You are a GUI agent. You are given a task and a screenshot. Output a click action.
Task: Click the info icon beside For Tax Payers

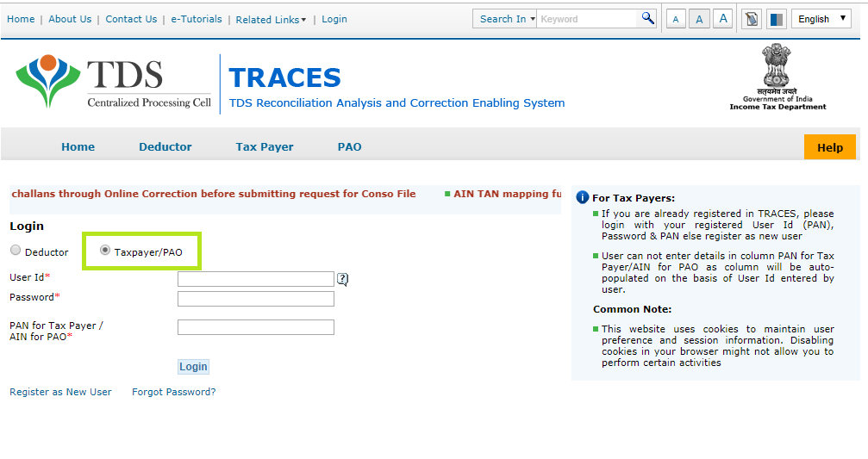[x=583, y=197]
